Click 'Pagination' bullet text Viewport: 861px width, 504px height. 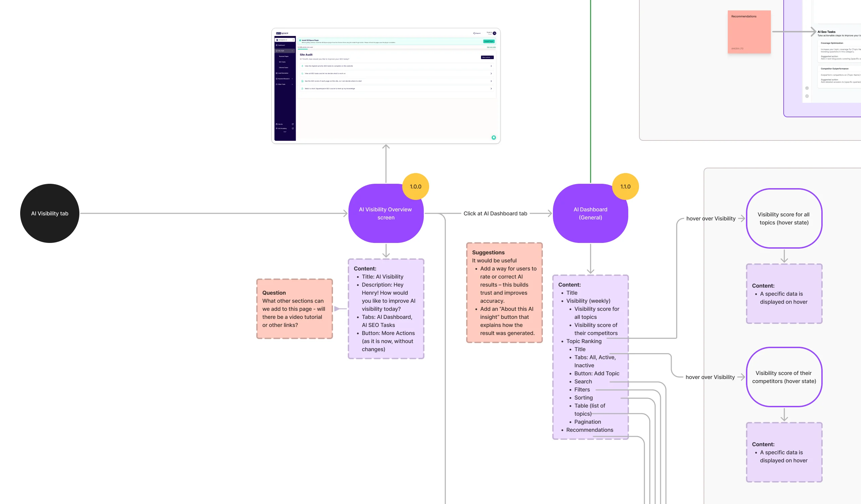[587, 422]
